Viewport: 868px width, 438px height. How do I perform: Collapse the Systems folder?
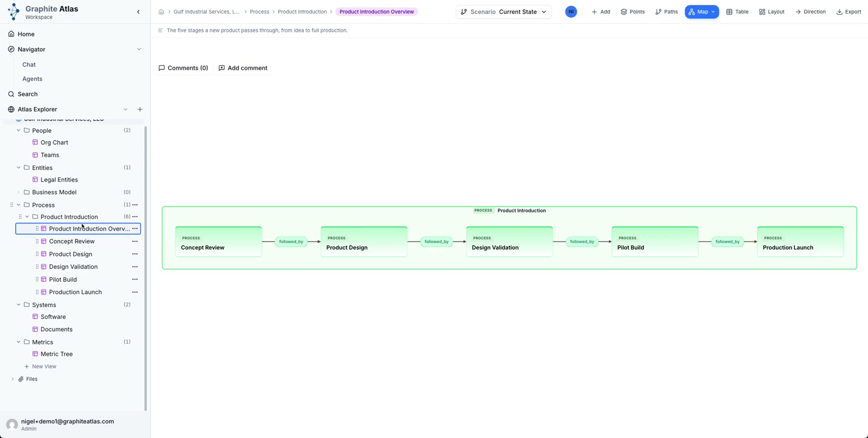18,305
